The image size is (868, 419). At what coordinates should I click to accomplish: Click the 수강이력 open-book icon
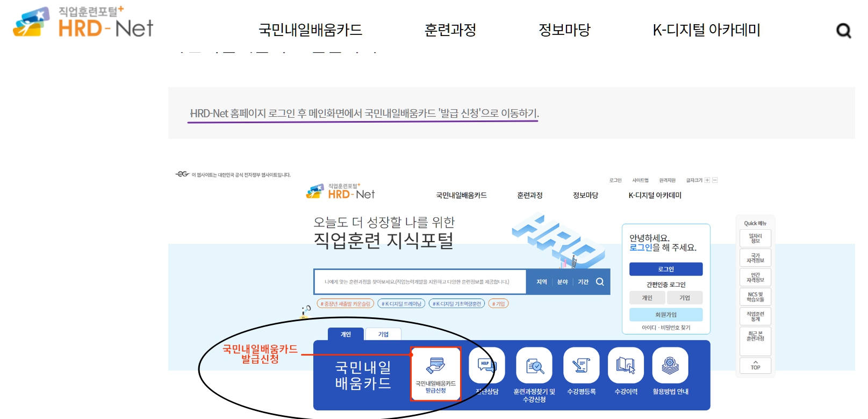(x=626, y=366)
